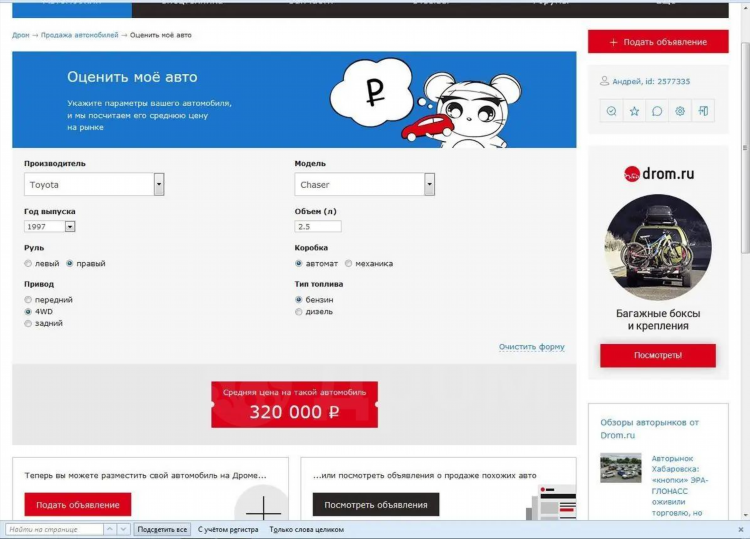Viewport: 750px width, 539px height.
Task: Open 'Обзоры авторынков от Drom.ru' link
Action: pos(650,429)
